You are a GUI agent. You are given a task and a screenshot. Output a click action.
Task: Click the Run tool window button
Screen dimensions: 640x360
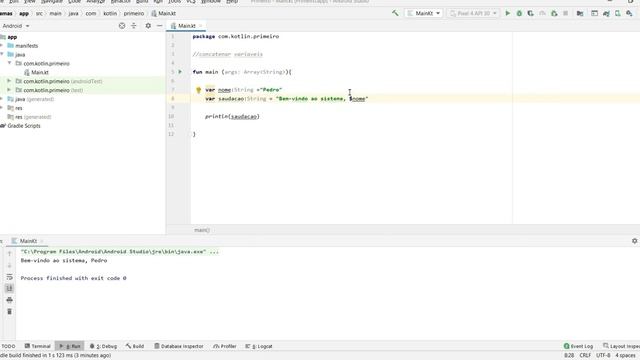(x=70, y=346)
